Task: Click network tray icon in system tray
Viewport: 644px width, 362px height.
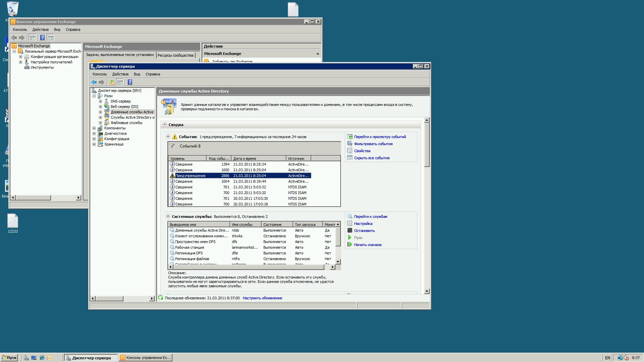Action: [620, 358]
